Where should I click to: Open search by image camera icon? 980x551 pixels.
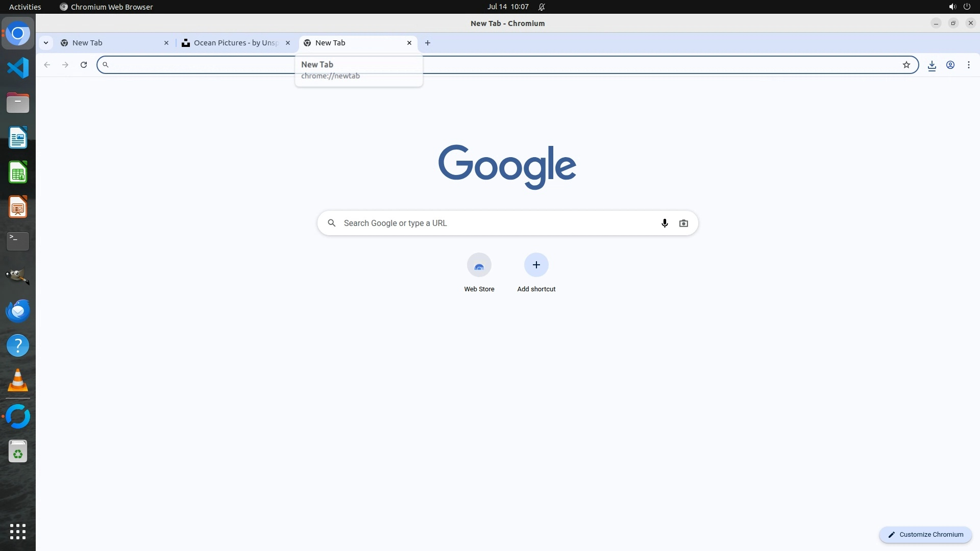683,223
